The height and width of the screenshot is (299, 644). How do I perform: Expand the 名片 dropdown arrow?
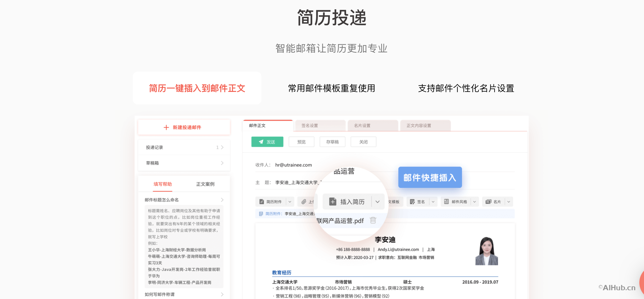point(509,201)
